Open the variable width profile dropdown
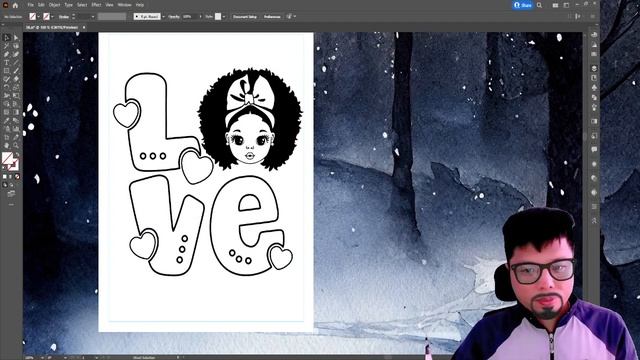640x360 pixels. tap(112, 17)
